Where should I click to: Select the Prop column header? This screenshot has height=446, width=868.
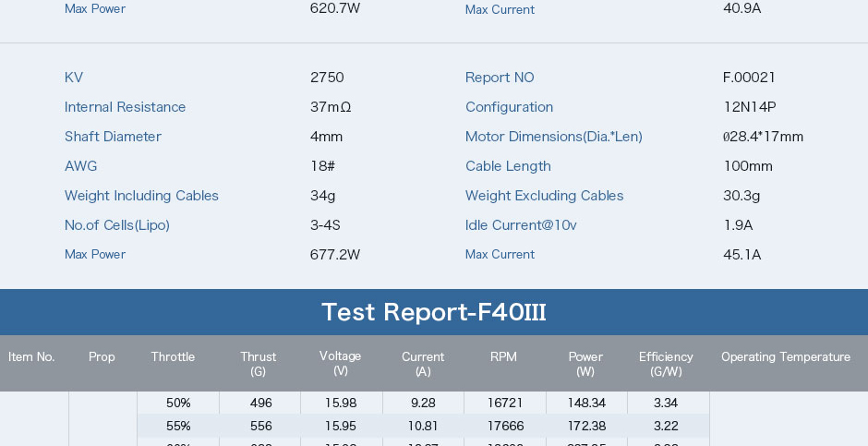pyautogui.click(x=102, y=357)
